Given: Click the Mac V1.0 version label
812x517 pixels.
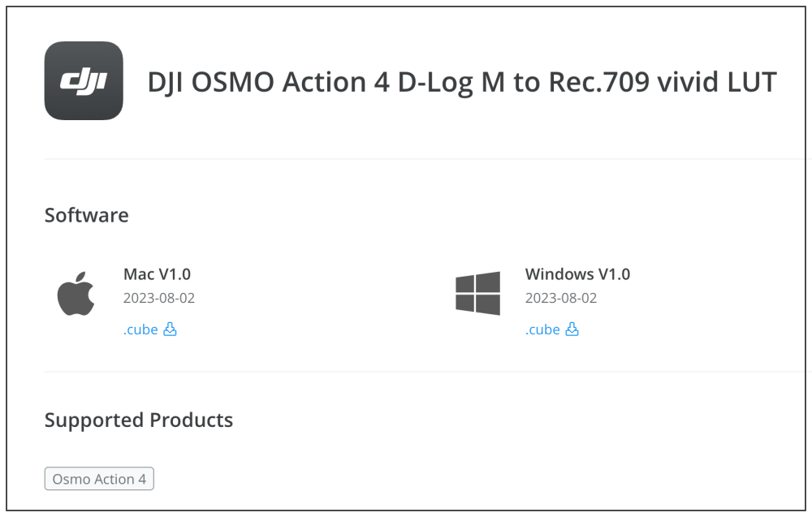Looking at the screenshot, I should (x=157, y=274).
